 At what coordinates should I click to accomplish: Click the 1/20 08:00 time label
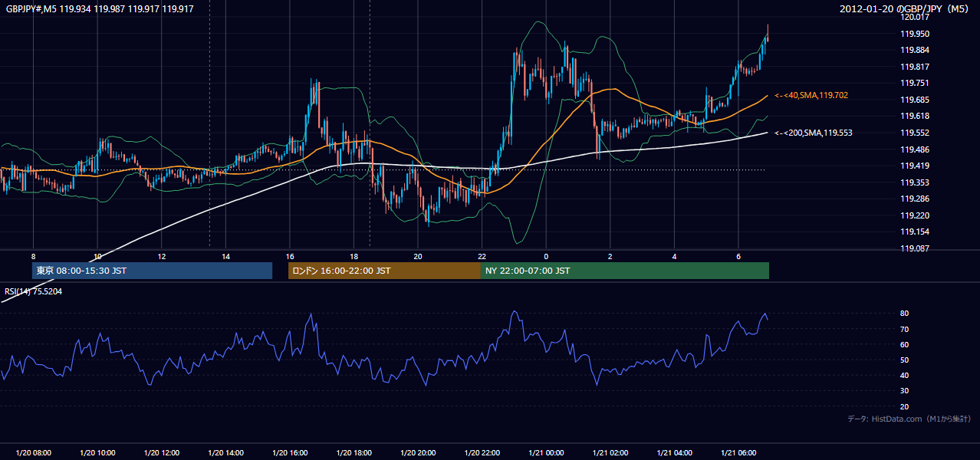click(x=33, y=453)
